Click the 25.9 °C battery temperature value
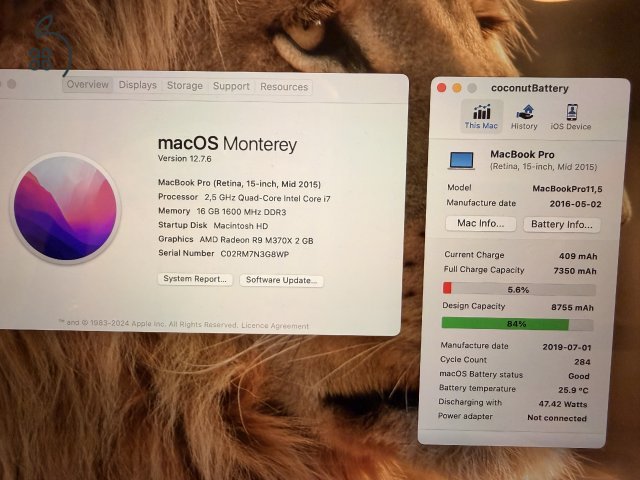 (x=573, y=390)
